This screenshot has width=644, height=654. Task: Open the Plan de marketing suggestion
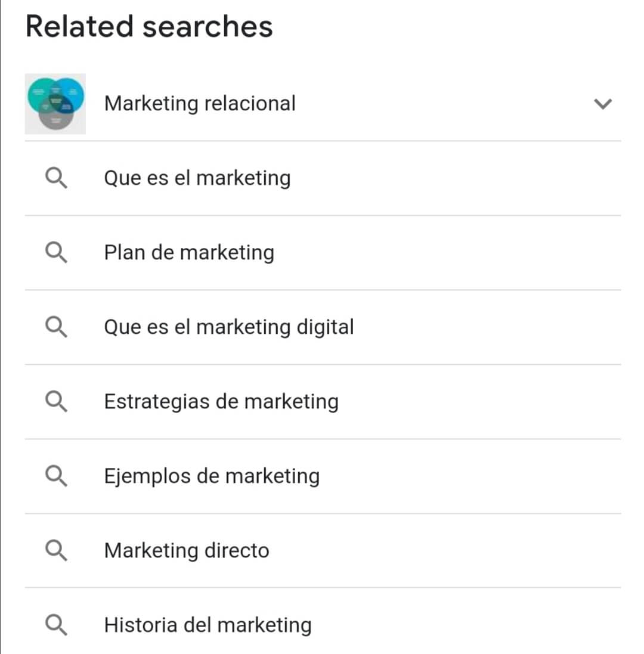click(x=189, y=253)
